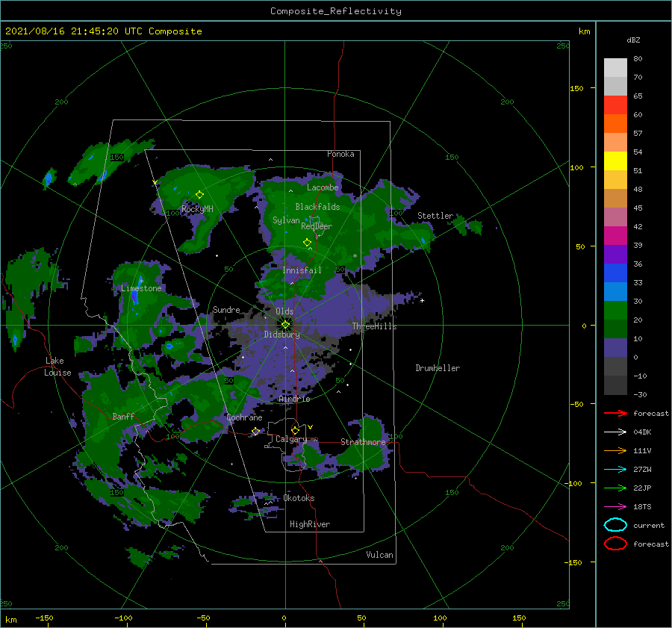Click the Didsbury town label
Viewport: 672px width, 628px height.
pos(281,335)
